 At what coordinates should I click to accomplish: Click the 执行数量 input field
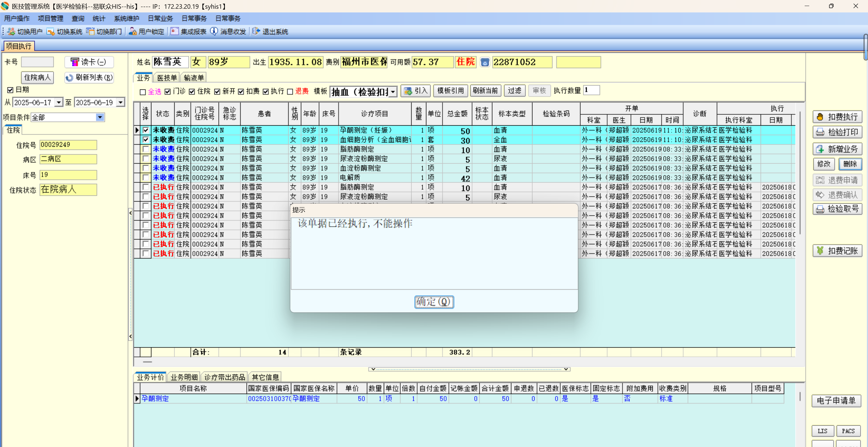(591, 91)
